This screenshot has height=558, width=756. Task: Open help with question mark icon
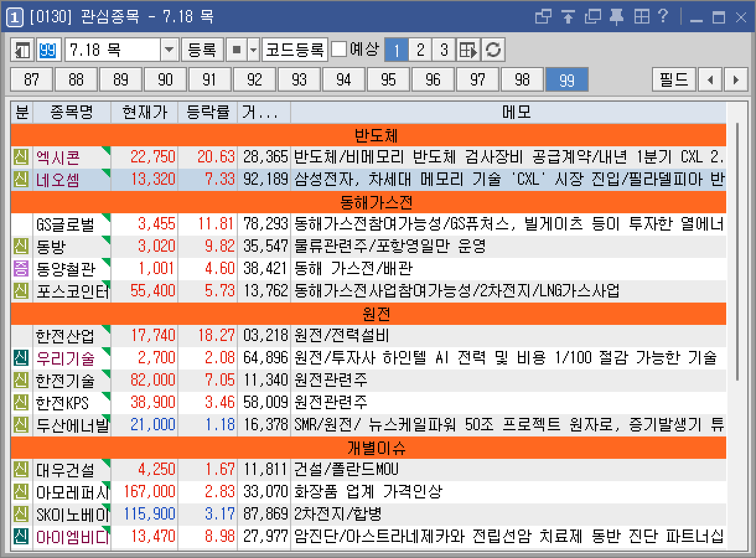(x=663, y=17)
